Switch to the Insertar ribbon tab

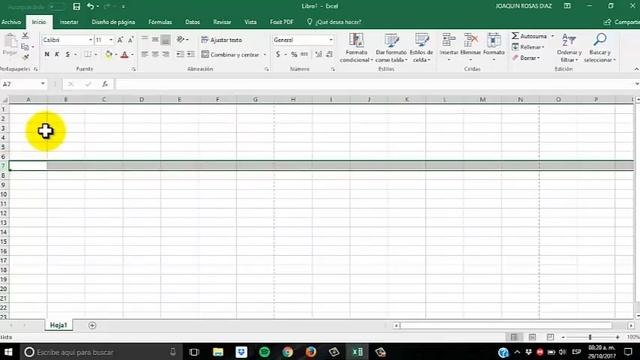pyautogui.click(x=69, y=22)
